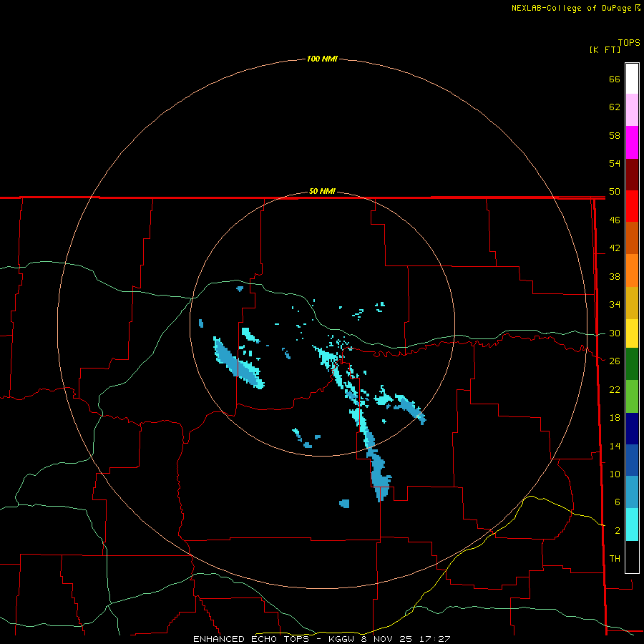
Task: Click the large echo band west of radar
Action: [239, 364]
